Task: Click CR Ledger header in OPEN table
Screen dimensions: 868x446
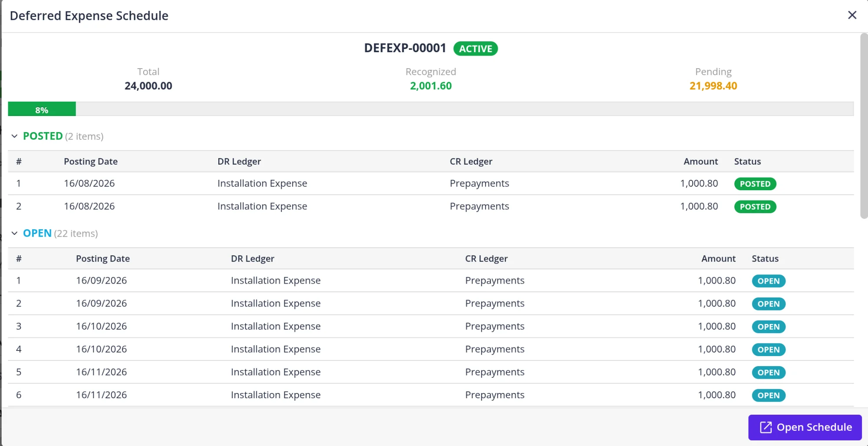Action: click(486, 259)
